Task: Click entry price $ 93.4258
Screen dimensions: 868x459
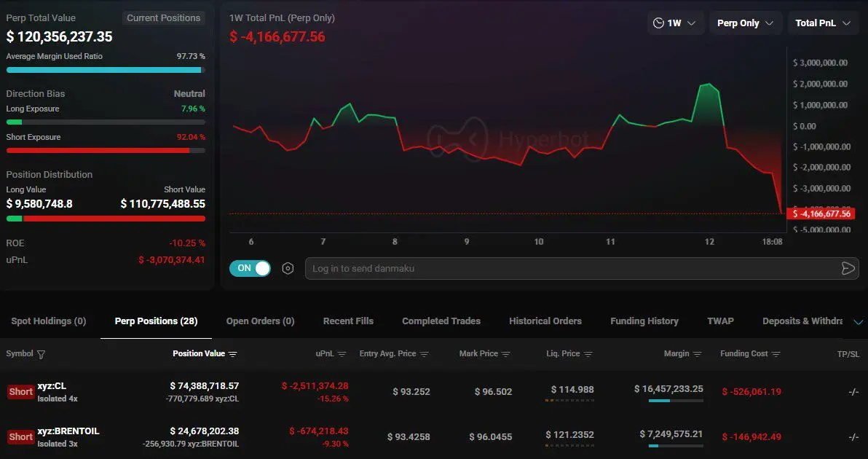Action: coord(409,437)
